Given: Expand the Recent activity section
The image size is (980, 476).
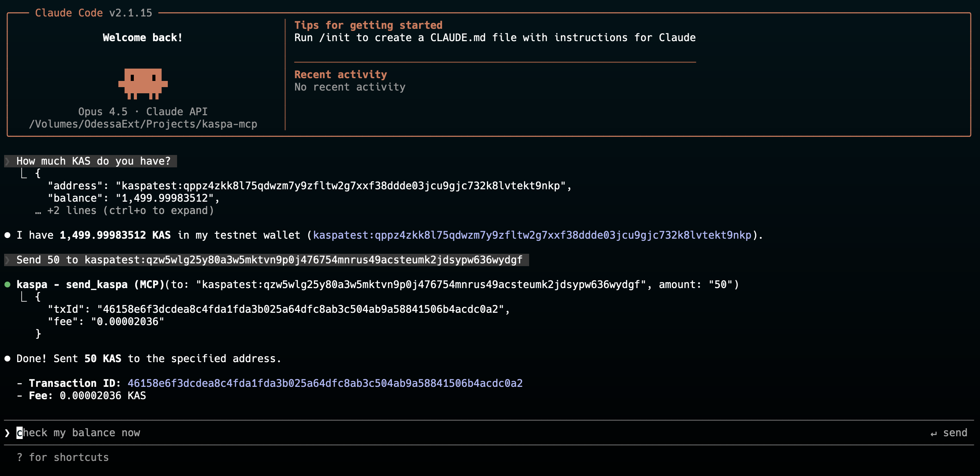Looking at the screenshot, I should pos(340,74).
